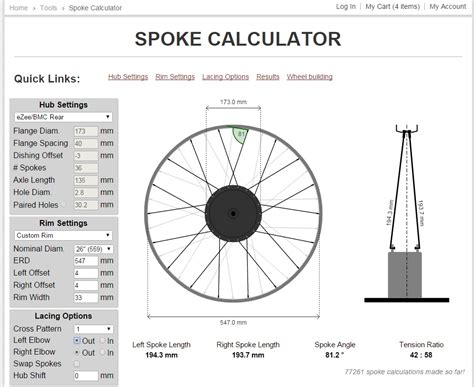Click the Spoke Calculator breadcrumb
This screenshot has width=474, height=387.
coord(95,8)
